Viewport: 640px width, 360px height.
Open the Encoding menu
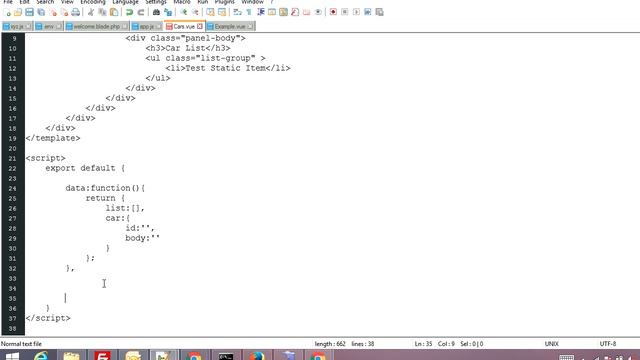coord(93,2)
